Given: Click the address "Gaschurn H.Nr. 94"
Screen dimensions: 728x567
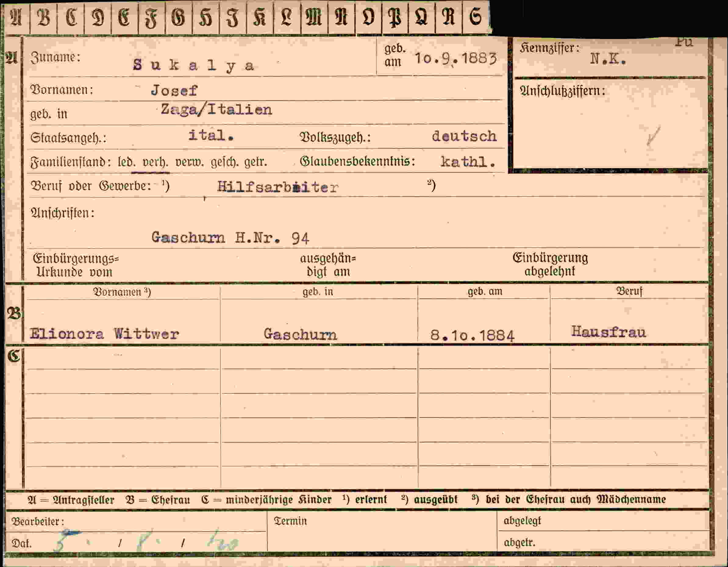Looking at the screenshot, I should coord(230,238).
